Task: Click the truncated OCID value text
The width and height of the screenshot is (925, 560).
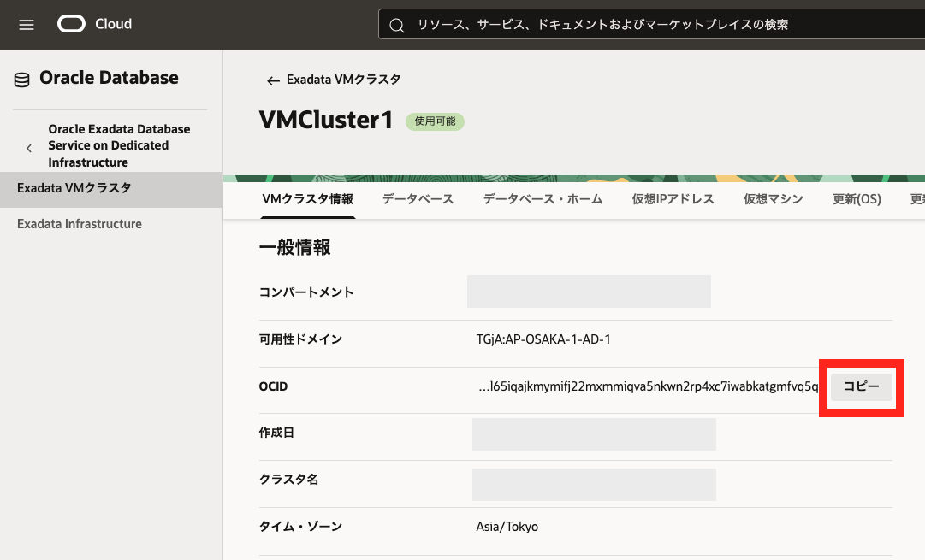Action: (x=652, y=386)
